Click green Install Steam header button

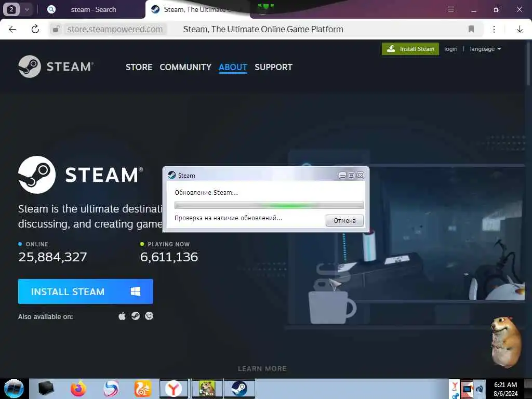(410, 49)
